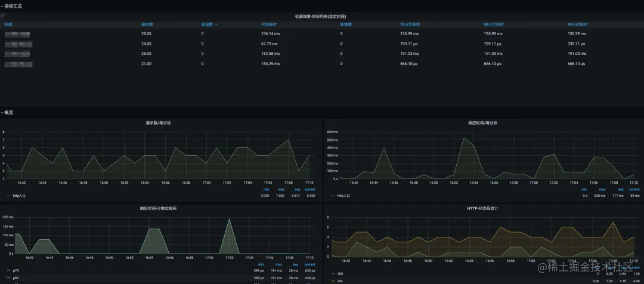Click 739.11 µs in the 90分位耗时 column
Viewport: 644px width, 284px height.
click(493, 44)
